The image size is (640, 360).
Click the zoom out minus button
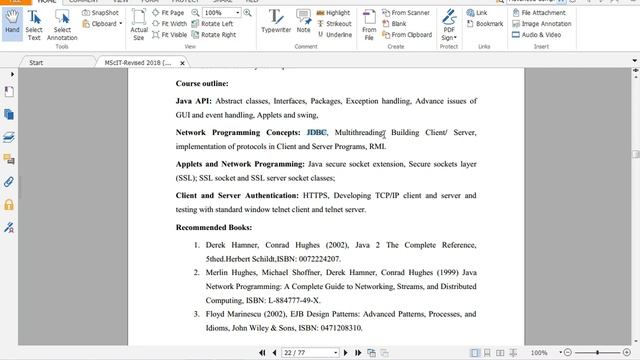pos(568,352)
